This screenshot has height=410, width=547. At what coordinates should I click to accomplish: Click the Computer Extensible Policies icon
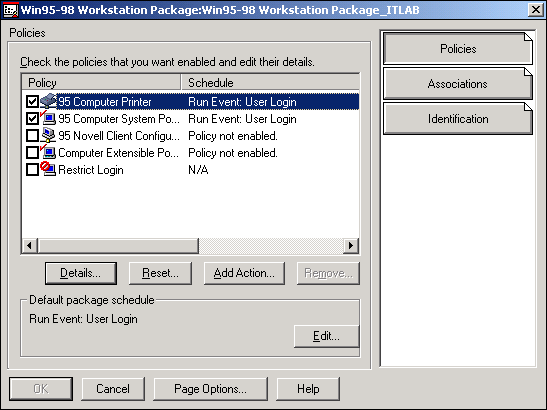coord(48,152)
